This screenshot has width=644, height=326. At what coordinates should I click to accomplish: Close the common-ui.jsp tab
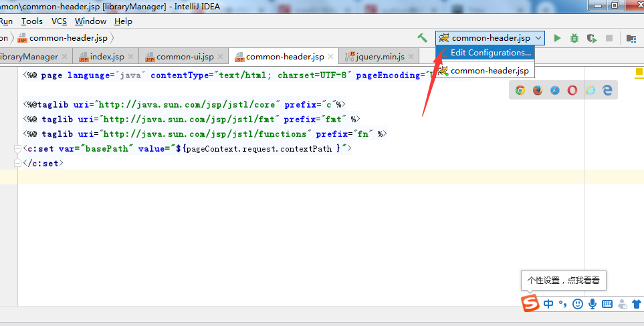(220, 57)
